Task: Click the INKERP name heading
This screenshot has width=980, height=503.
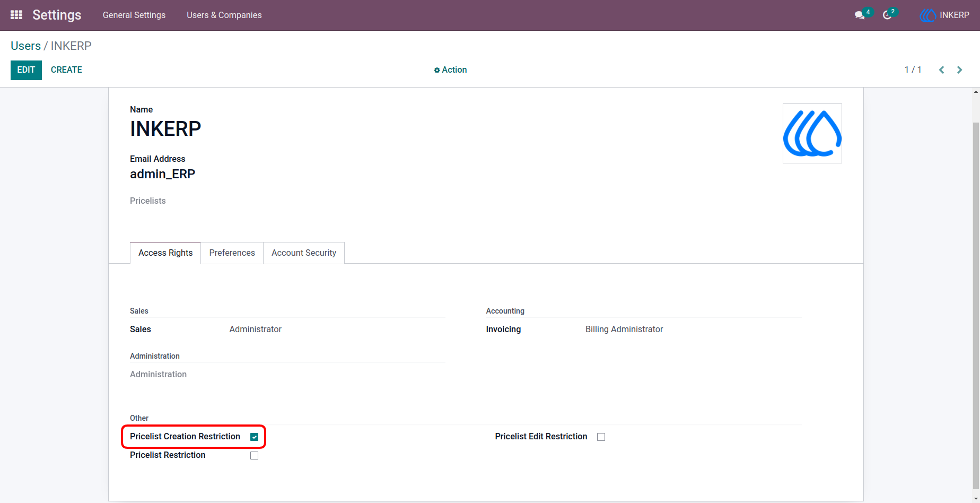Action: click(x=165, y=129)
